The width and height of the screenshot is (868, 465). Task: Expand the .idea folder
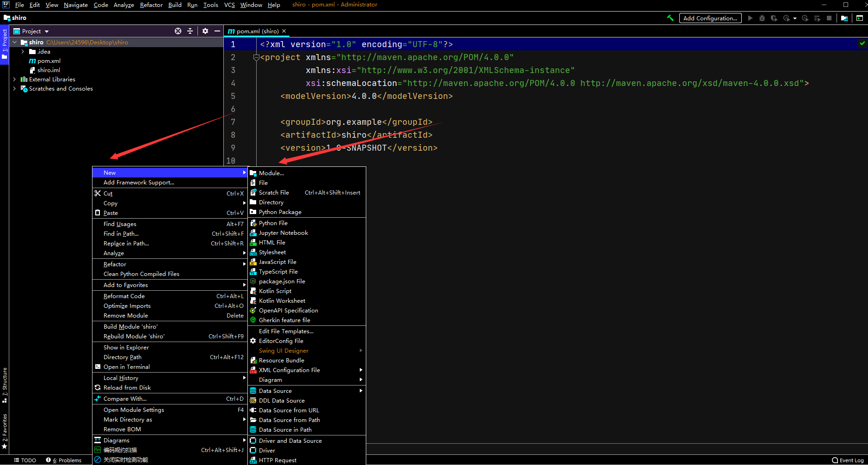(x=23, y=51)
